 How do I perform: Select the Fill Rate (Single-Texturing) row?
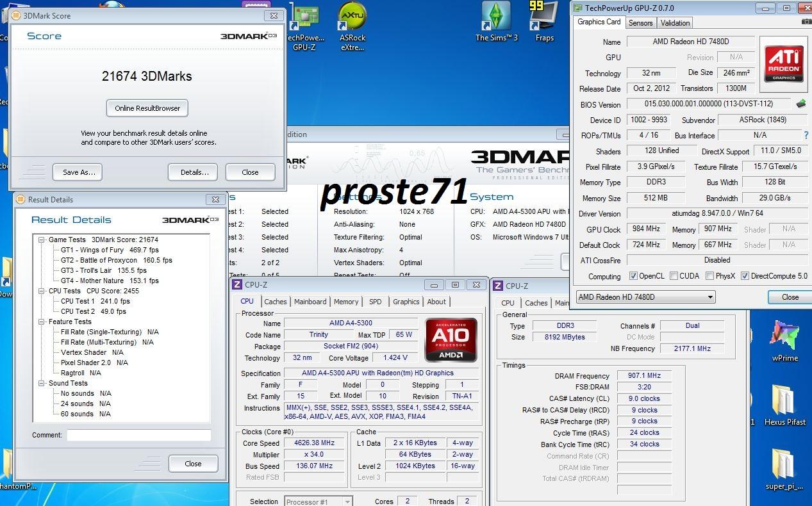(110, 332)
